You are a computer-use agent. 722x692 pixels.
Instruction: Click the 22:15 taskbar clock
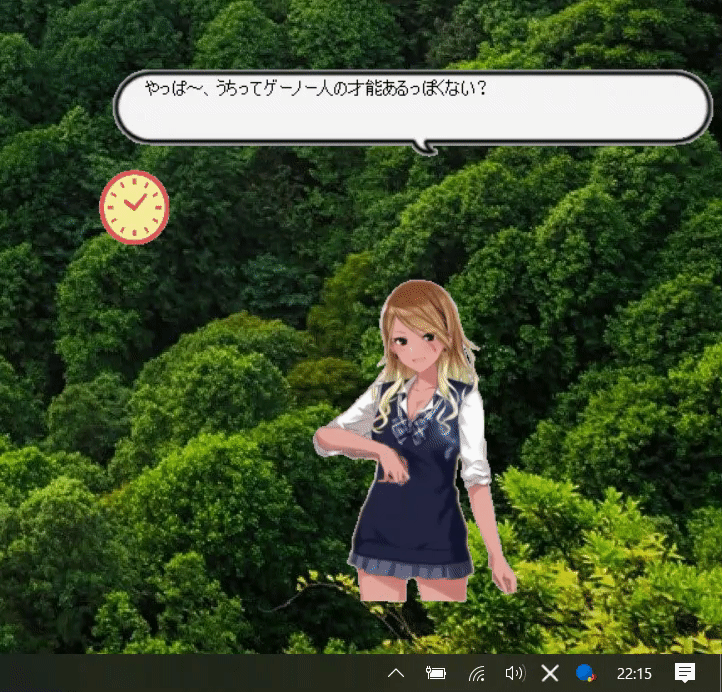[x=634, y=673]
